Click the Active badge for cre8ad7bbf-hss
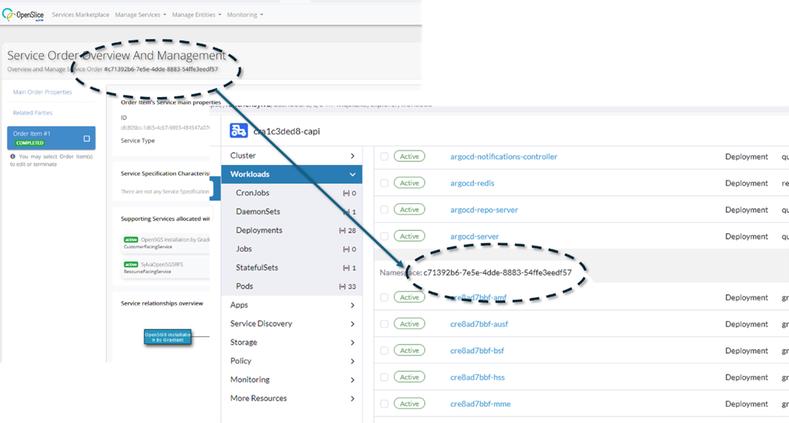The width and height of the screenshot is (789, 423). 410,377
